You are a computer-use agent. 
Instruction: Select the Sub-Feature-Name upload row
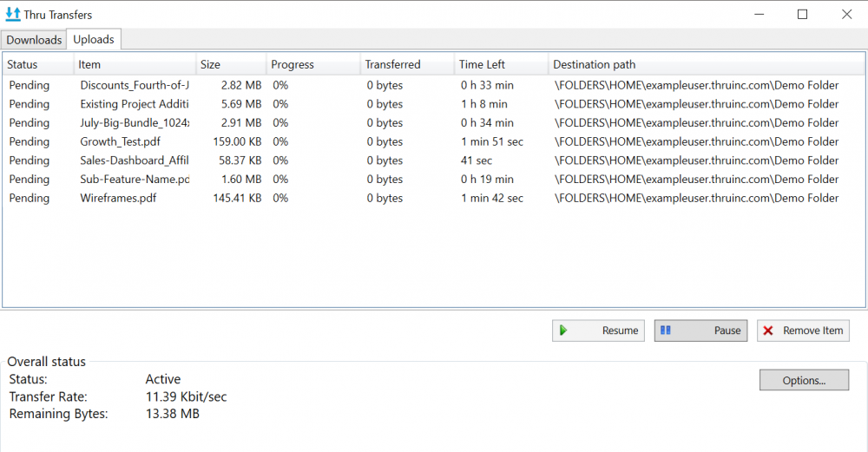point(135,180)
